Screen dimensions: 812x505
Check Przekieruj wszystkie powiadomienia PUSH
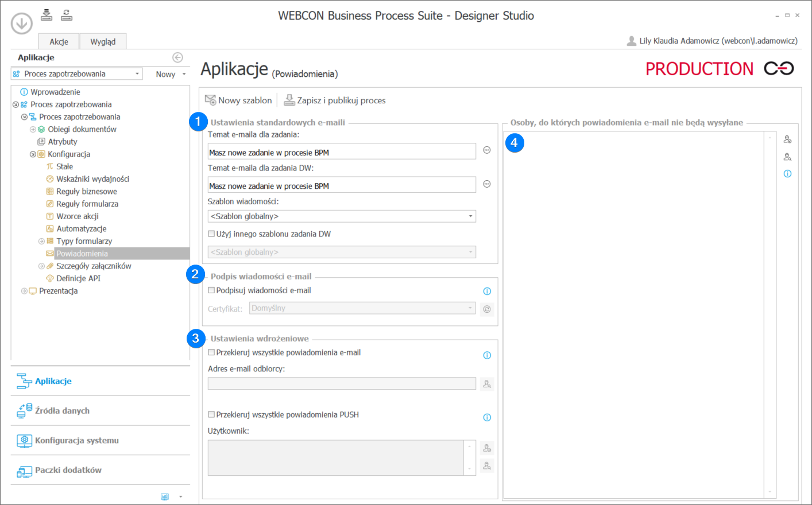211,414
